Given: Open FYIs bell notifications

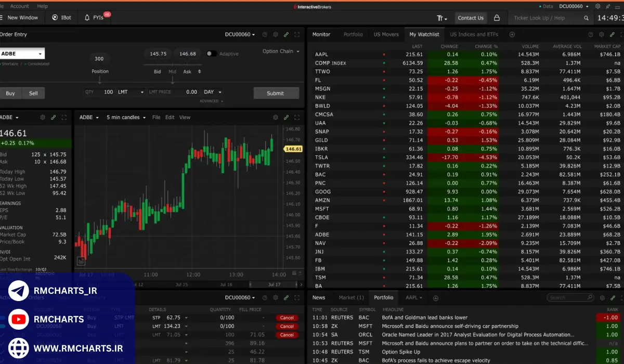Looking at the screenshot, I should coord(94,17).
